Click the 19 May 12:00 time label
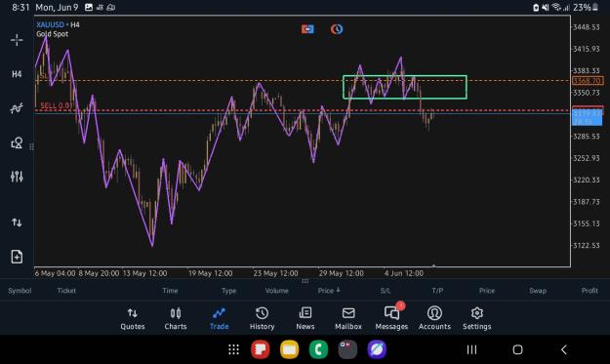This screenshot has width=610, height=364. [211, 273]
